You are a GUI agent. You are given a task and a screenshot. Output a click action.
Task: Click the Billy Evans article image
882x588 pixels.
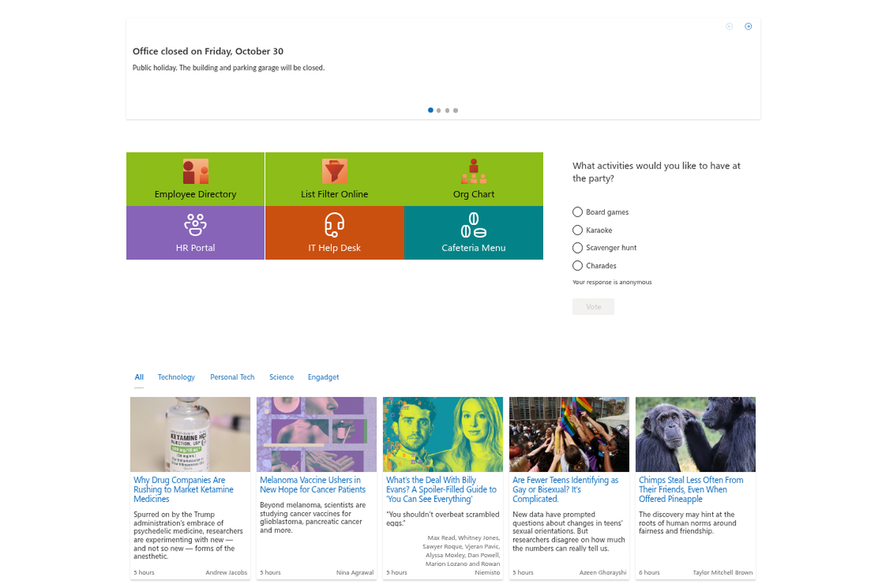tap(443, 434)
